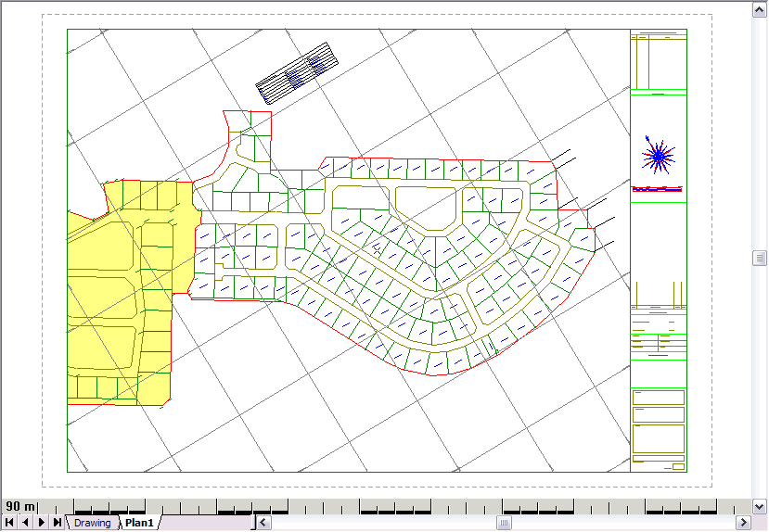Click the red scale bar under north arrow
This screenshot has height=532, width=769.
[657, 188]
